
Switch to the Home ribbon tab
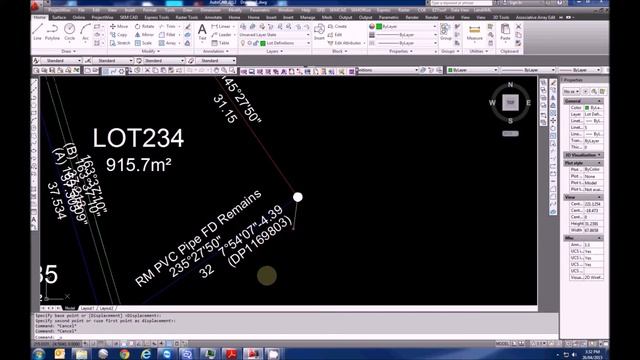[40, 18]
